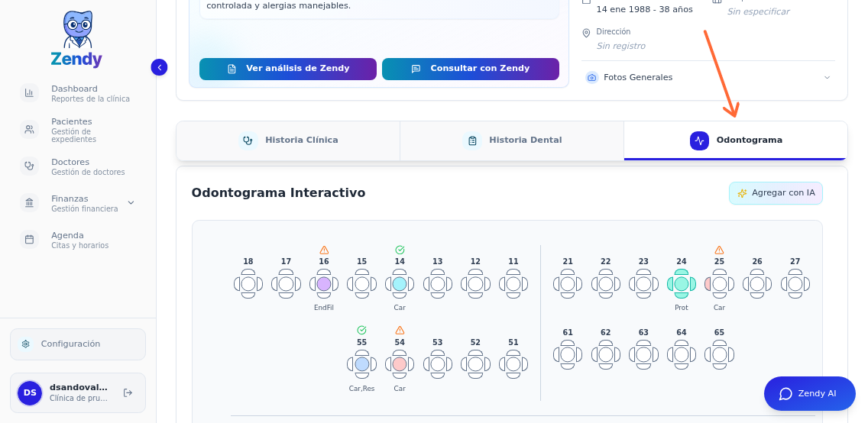Click the Agregar con IA button
The width and height of the screenshot is (868, 423).
(x=776, y=193)
